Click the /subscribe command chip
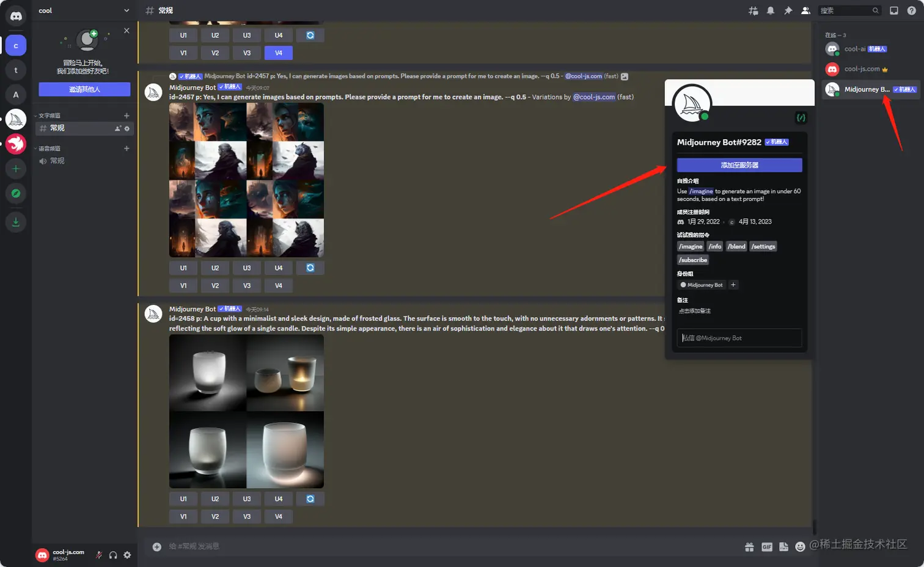This screenshot has height=567, width=924. 693,260
